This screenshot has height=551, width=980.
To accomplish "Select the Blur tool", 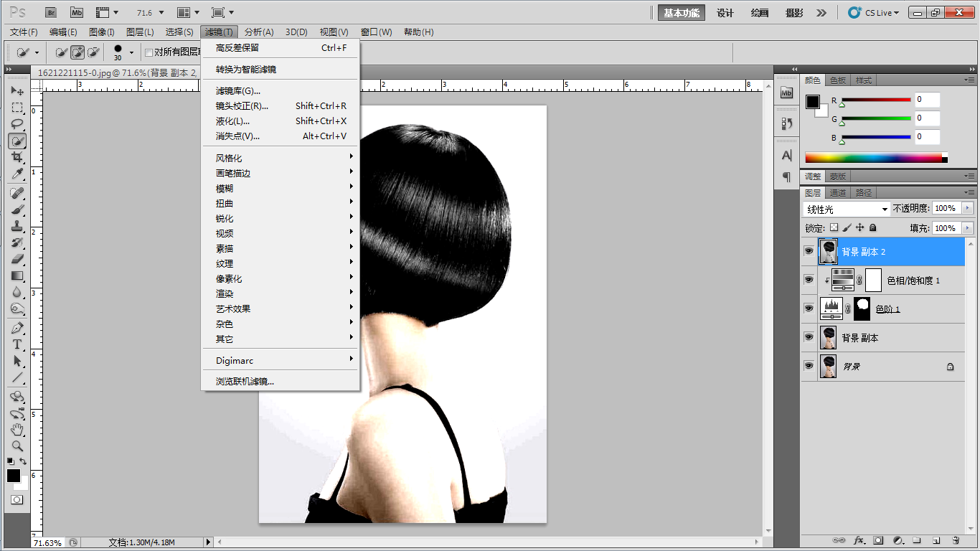I will point(17,292).
